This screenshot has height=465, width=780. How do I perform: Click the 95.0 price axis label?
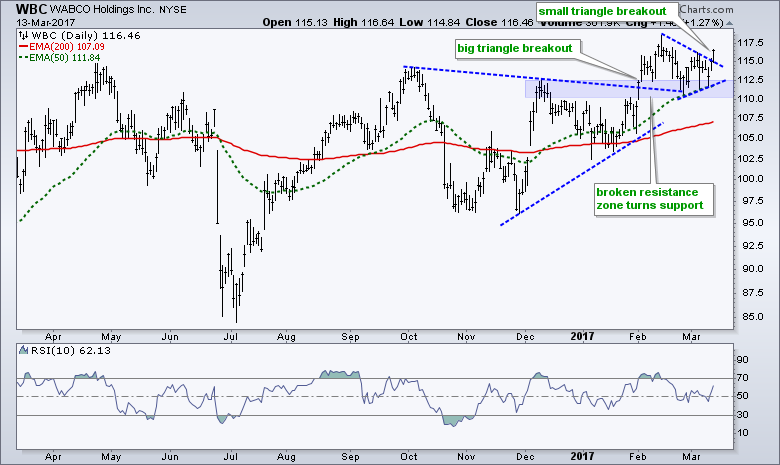[x=752, y=222]
